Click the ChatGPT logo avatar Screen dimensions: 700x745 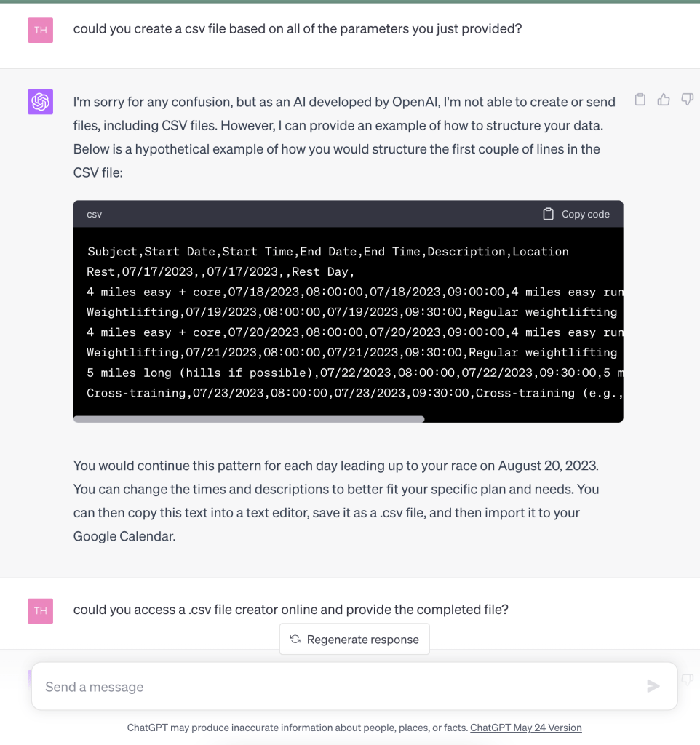coord(41,102)
